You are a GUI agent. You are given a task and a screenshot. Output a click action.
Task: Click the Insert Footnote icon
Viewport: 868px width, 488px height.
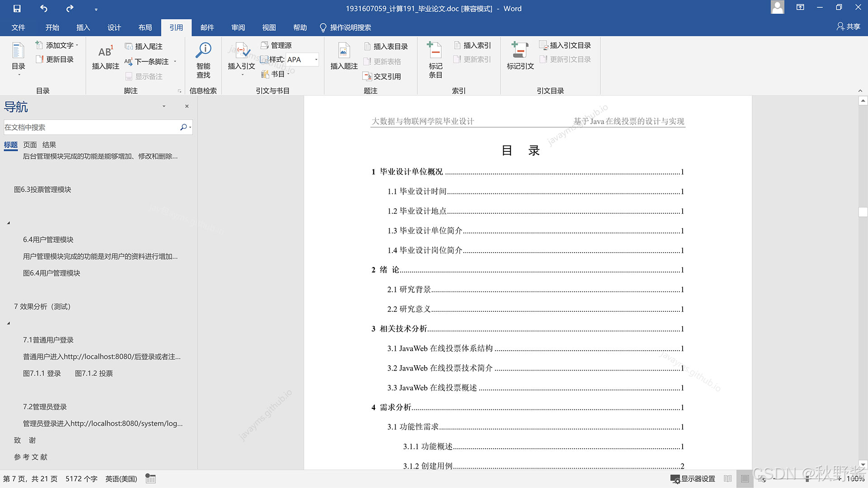[105, 52]
